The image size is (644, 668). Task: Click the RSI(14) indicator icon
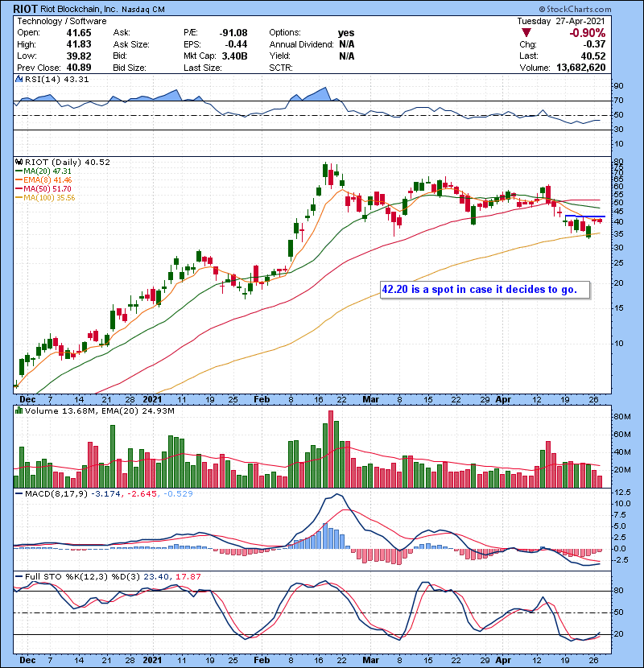coord(19,79)
